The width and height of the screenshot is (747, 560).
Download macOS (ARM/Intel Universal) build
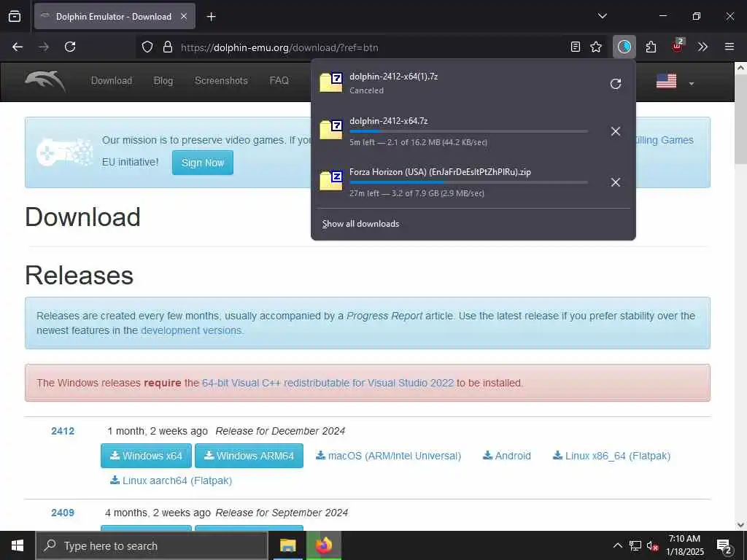tap(388, 456)
